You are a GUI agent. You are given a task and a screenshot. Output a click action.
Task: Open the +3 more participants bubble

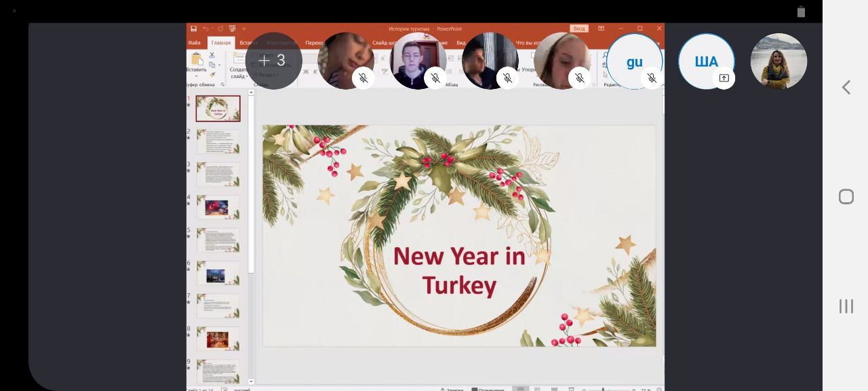coord(273,61)
